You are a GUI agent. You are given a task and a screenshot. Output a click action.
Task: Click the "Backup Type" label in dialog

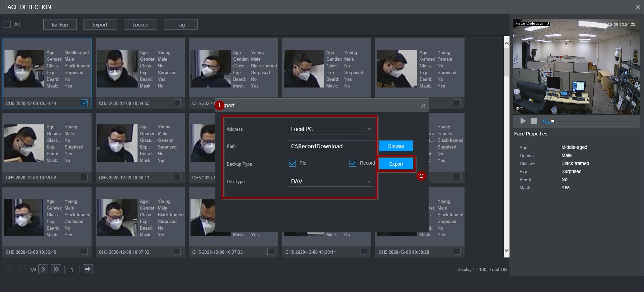tap(239, 164)
